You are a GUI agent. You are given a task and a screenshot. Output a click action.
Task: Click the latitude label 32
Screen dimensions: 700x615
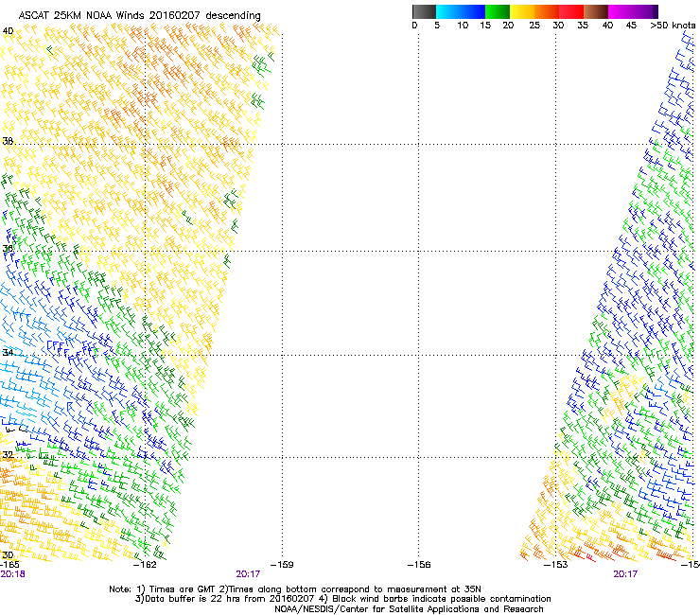click(8, 455)
